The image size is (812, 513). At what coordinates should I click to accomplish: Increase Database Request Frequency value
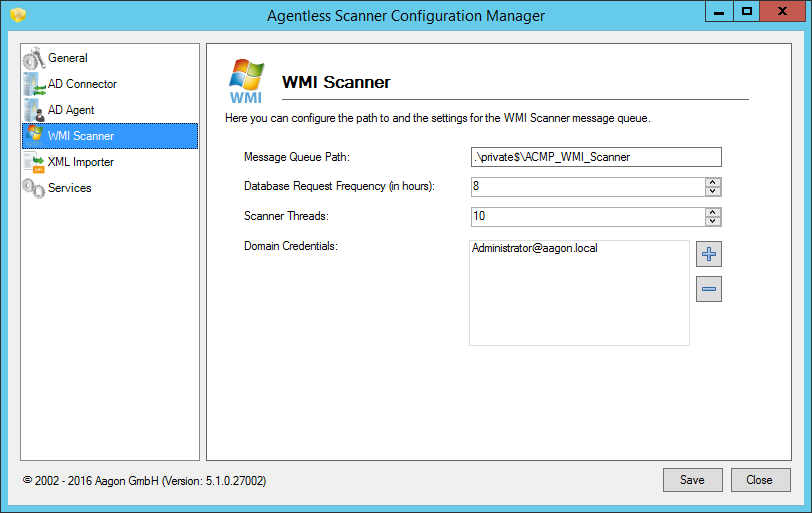pos(713,182)
